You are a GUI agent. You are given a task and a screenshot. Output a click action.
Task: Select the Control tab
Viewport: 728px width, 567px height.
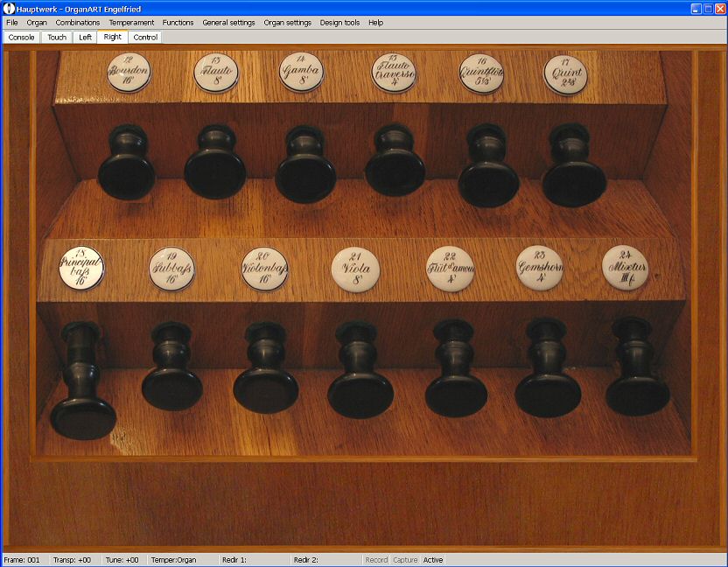point(145,38)
